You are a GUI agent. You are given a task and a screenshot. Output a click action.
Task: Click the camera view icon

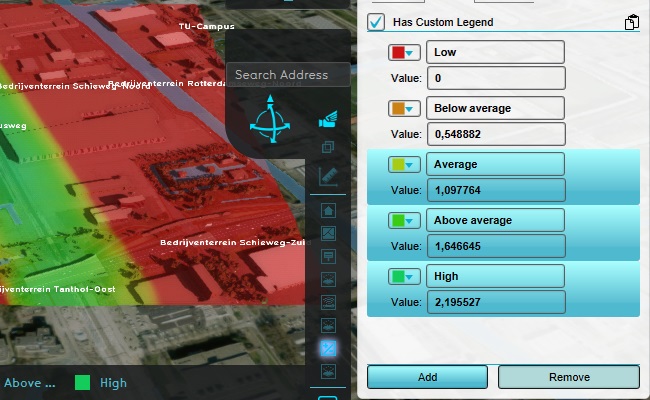(327, 121)
